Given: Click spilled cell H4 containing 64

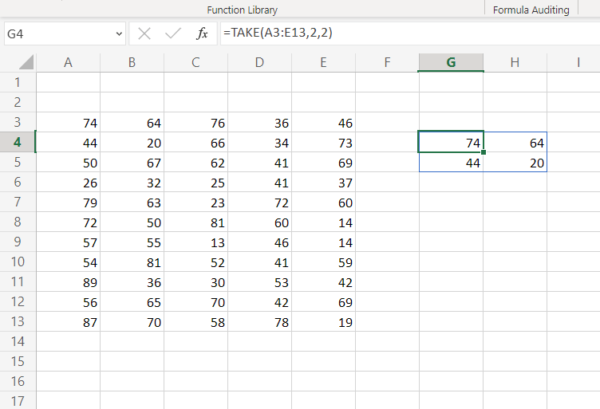Looking at the screenshot, I should point(515,142).
